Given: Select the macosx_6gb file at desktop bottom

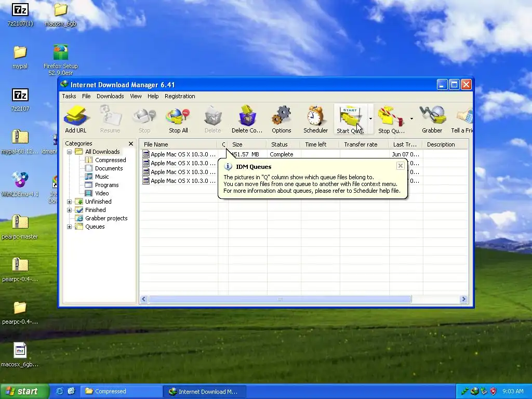Looking at the screenshot, I should point(20,355).
